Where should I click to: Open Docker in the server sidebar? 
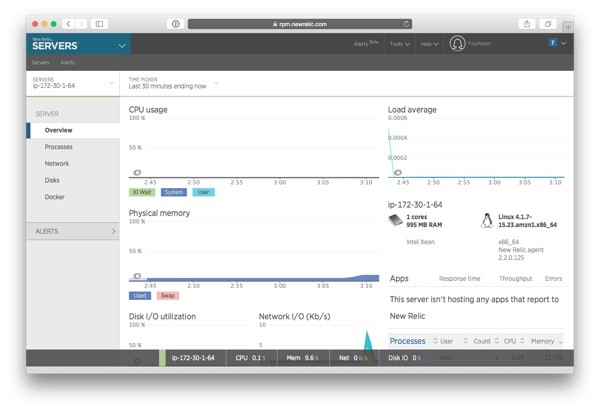tap(55, 197)
